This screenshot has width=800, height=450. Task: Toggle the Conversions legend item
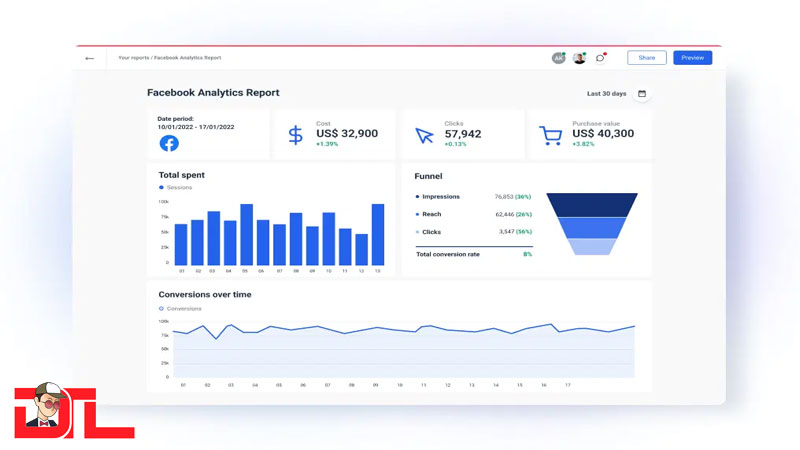pos(180,309)
